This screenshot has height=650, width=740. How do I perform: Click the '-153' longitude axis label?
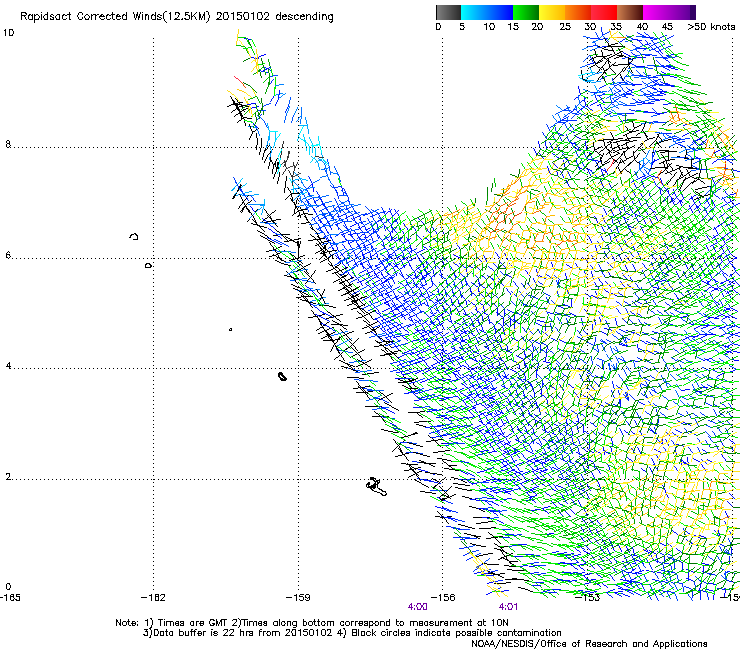tap(588, 598)
